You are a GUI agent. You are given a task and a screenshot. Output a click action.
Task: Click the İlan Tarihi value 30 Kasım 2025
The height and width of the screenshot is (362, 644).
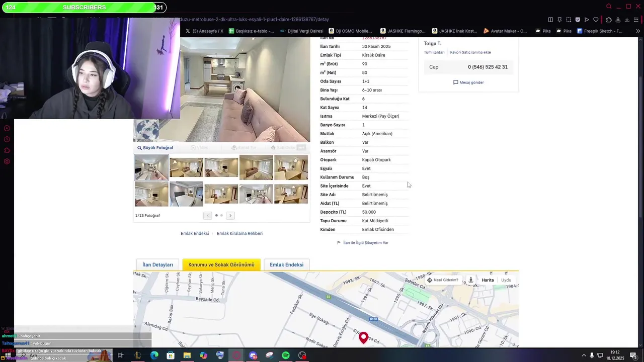[x=376, y=47]
